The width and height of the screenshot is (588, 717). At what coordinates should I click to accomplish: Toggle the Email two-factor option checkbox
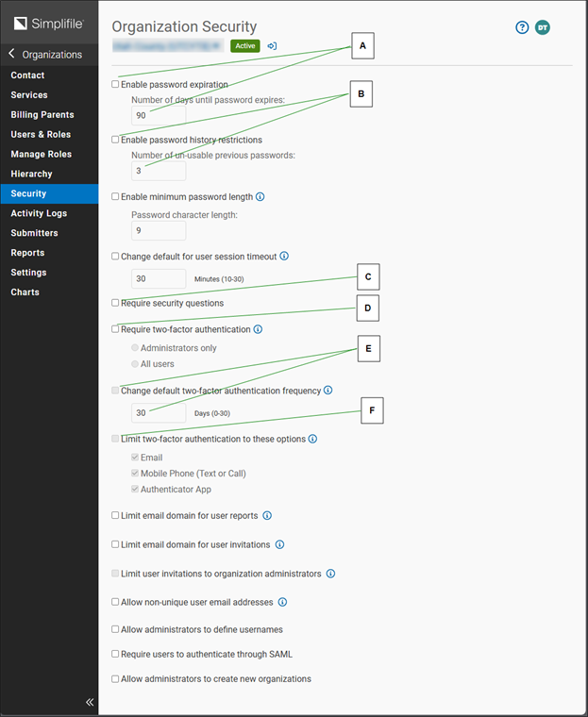pyautogui.click(x=135, y=457)
